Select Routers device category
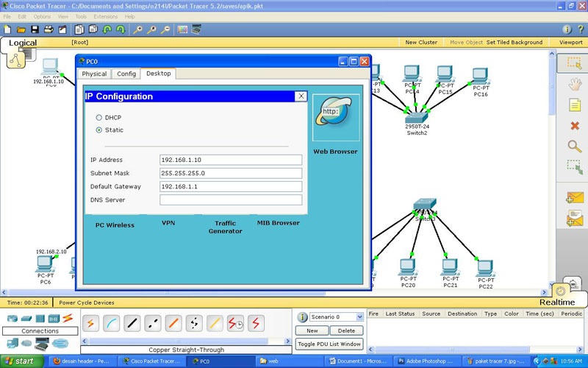Screen dimensions: 588x368 tap(12, 319)
